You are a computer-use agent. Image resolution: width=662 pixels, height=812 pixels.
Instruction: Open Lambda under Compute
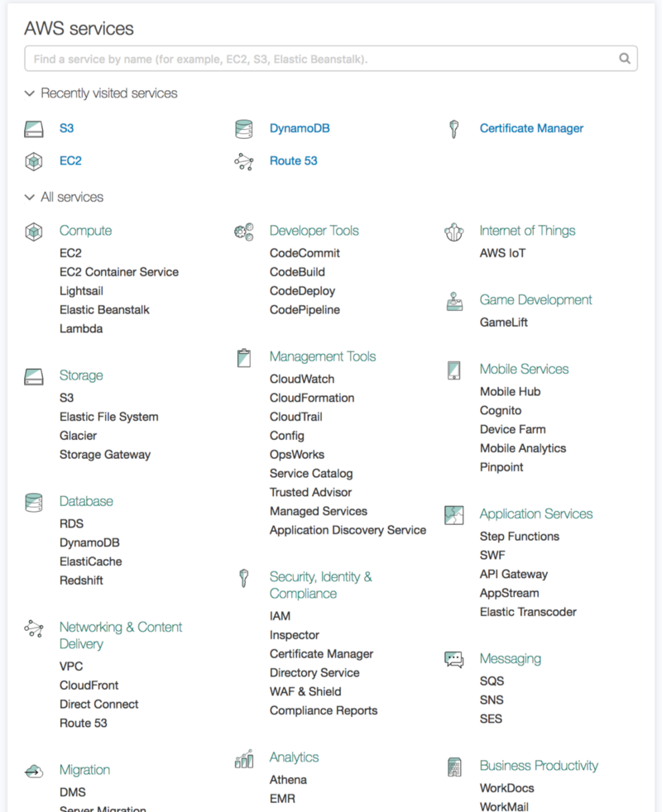[x=81, y=329]
